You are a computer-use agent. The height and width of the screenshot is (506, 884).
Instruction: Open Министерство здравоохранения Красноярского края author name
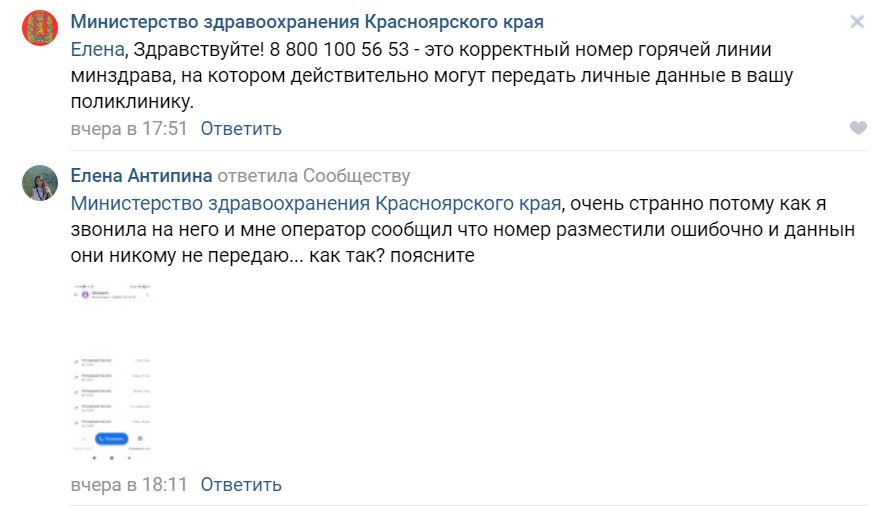307,22
